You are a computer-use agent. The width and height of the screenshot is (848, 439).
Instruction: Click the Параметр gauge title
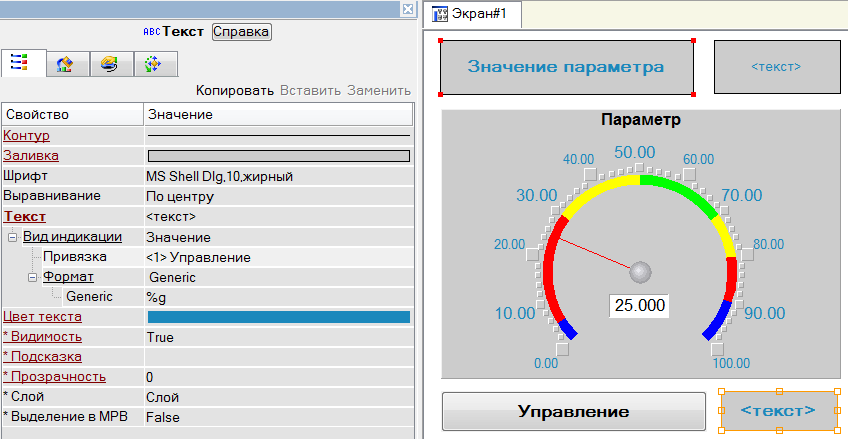(640, 119)
